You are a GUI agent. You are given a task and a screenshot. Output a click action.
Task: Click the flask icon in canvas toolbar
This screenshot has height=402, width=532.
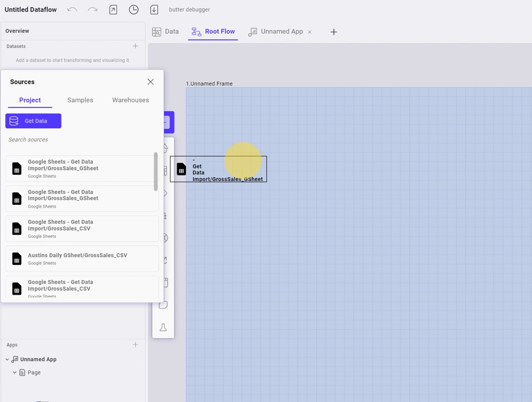click(164, 327)
